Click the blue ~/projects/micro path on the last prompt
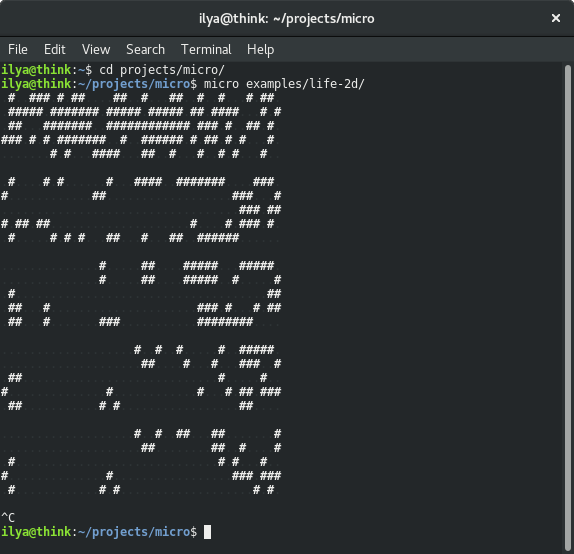The height and width of the screenshot is (554, 574). pyautogui.click(x=134, y=532)
